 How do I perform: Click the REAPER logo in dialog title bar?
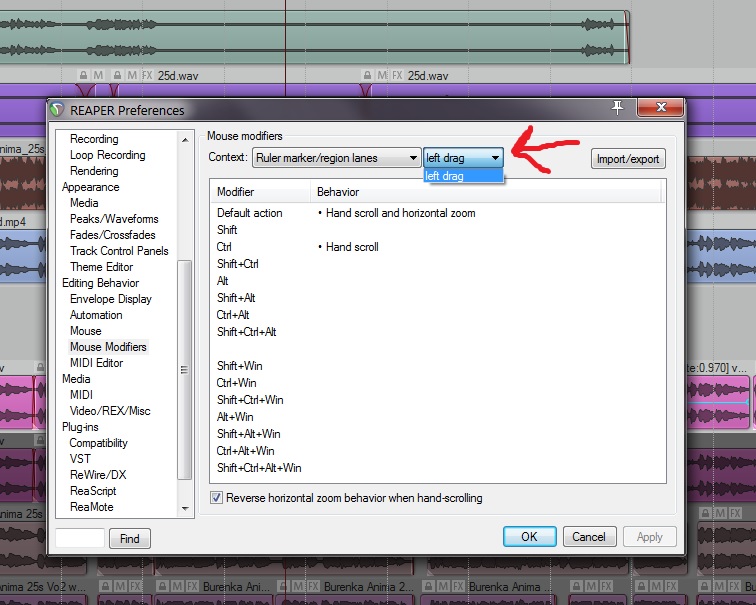pyautogui.click(x=57, y=110)
